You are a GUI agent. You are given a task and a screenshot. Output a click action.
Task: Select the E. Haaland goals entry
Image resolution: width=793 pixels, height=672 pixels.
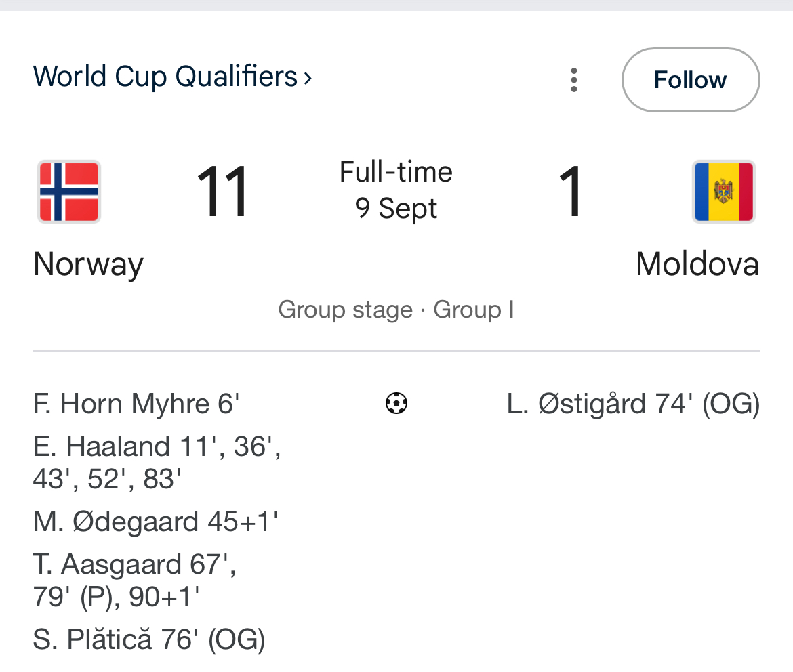tap(157, 463)
